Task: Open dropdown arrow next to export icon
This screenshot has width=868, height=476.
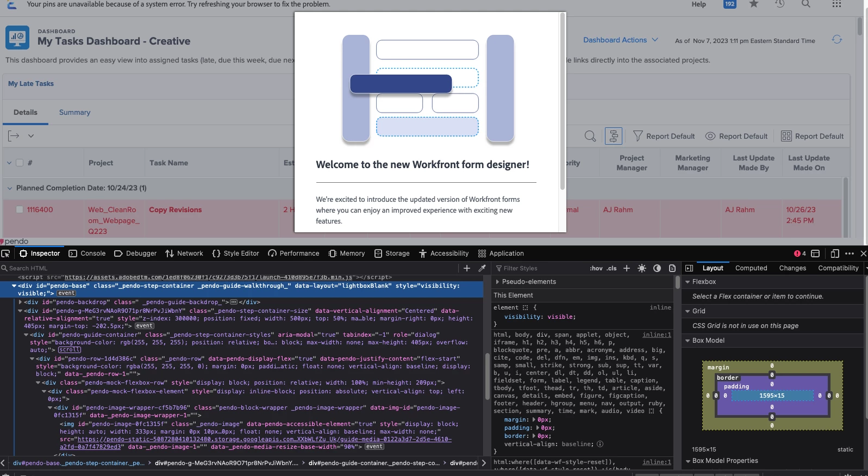Action: (x=31, y=136)
